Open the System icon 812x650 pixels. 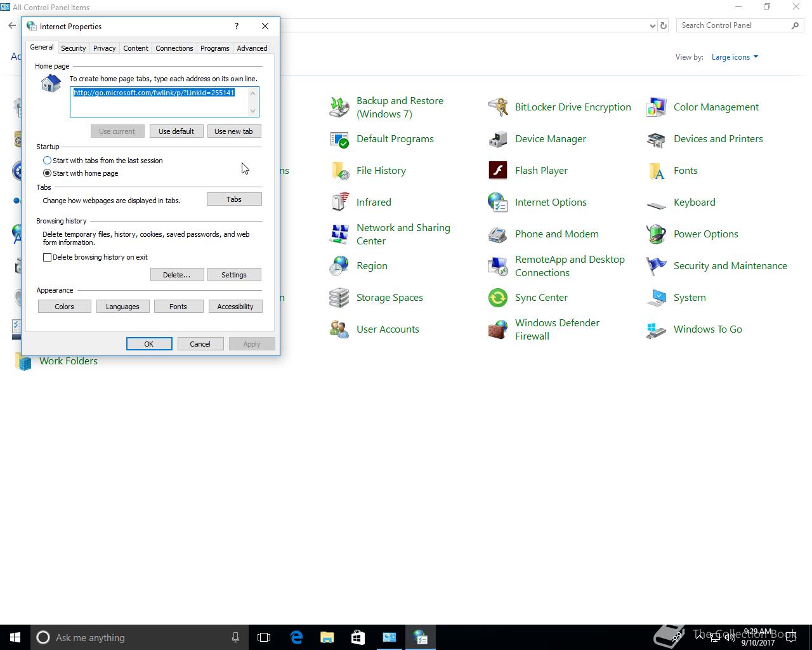point(656,298)
